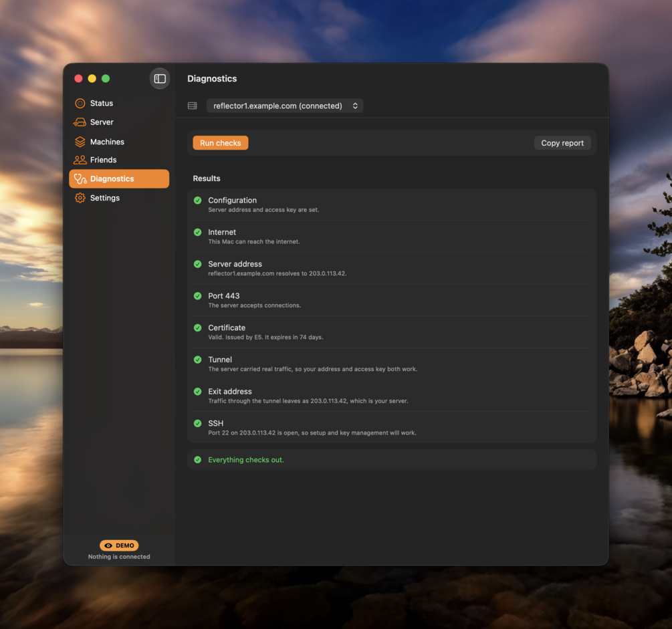The height and width of the screenshot is (629, 672).
Task: Toggle the sidebar visibility button
Action: [x=159, y=78]
